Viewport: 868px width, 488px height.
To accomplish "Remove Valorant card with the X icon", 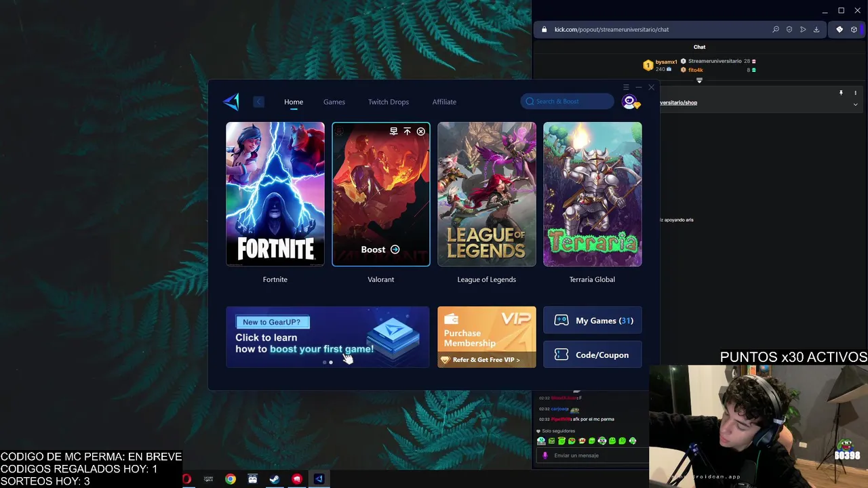I will point(420,131).
